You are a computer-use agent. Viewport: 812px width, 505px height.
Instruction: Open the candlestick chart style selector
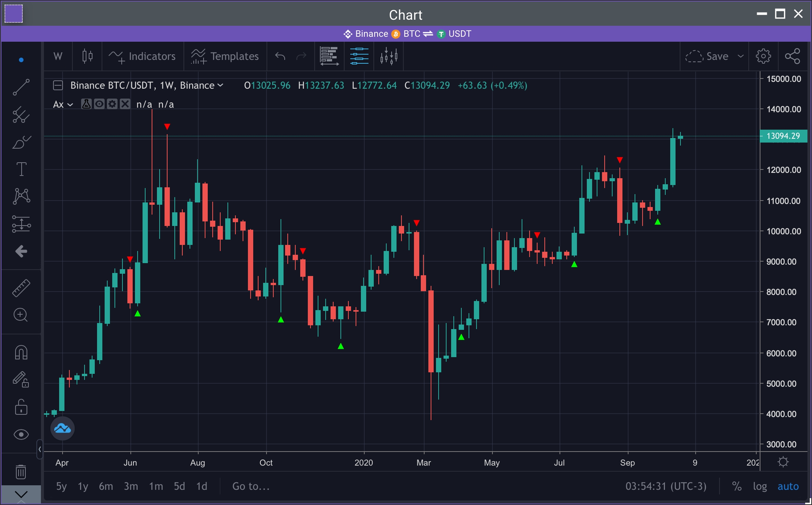tap(87, 56)
